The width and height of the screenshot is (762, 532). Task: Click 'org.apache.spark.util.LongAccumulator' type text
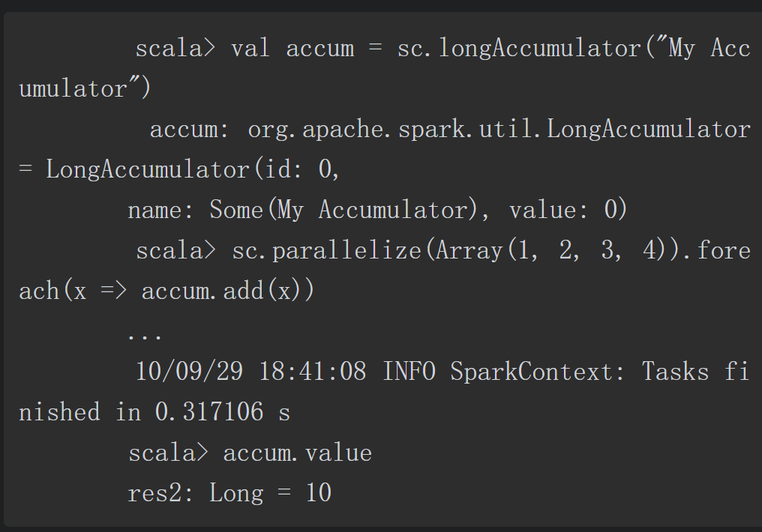pos(499,130)
